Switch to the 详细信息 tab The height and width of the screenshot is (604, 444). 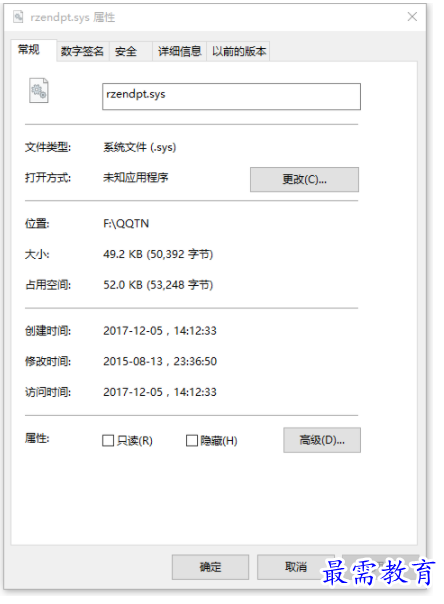coord(179,51)
